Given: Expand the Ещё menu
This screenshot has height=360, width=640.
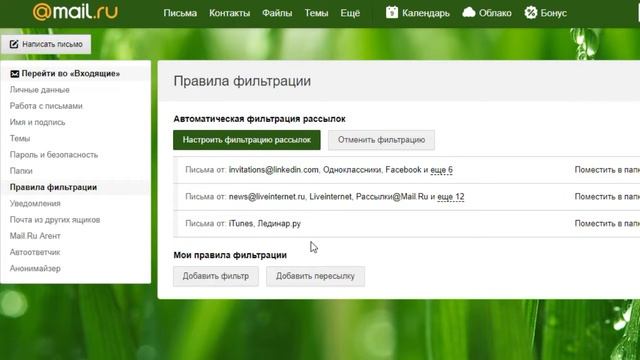Looking at the screenshot, I should click(350, 13).
